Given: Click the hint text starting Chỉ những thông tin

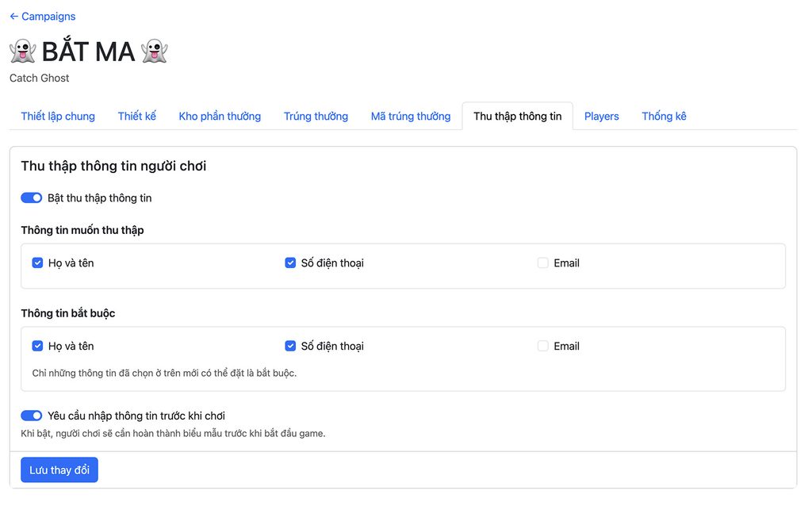Looking at the screenshot, I should [x=164, y=373].
